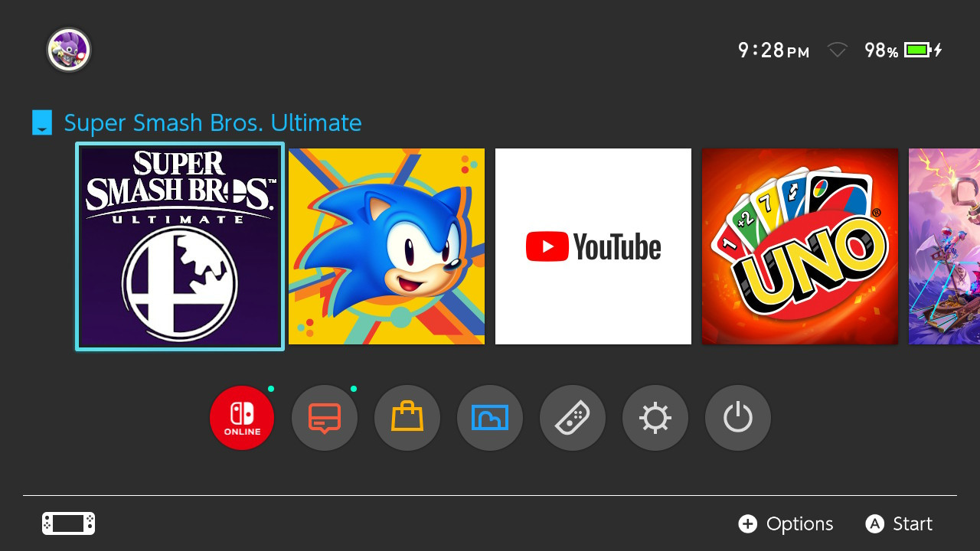
Task: Open your user profile avatar
Action: click(68, 50)
